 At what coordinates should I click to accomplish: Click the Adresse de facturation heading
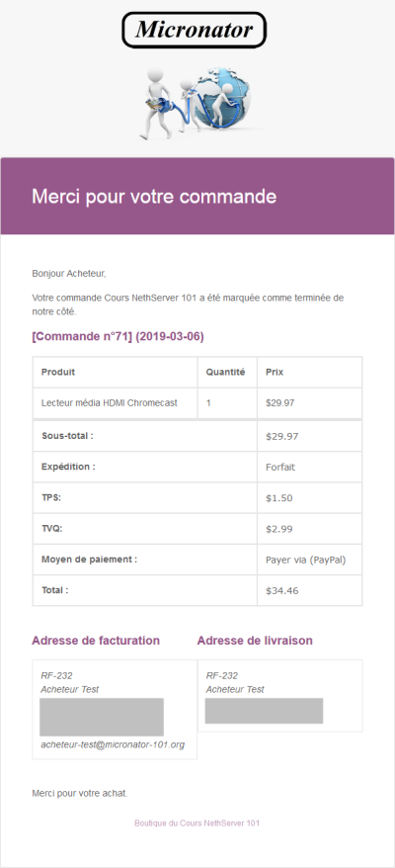coord(96,641)
